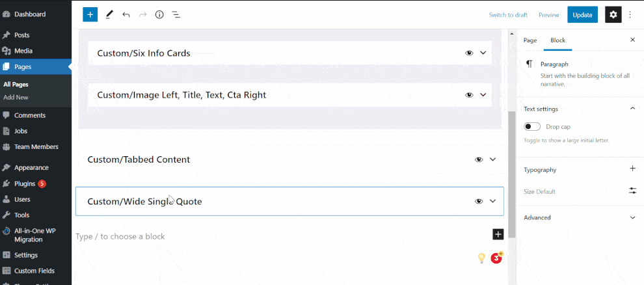644x285 pixels.
Task: Collapse the Text settings section
Action: [632, 109]
